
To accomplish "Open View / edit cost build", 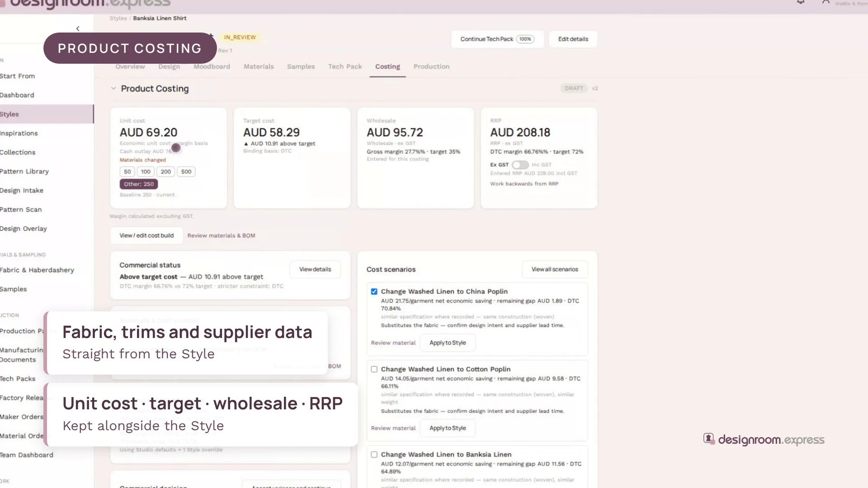I will (146, 235).
